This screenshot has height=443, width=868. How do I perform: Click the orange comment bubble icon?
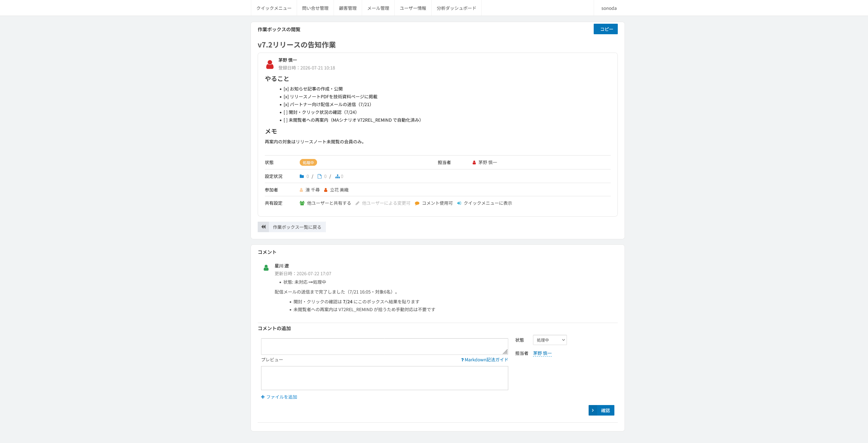tap(417, 203)
